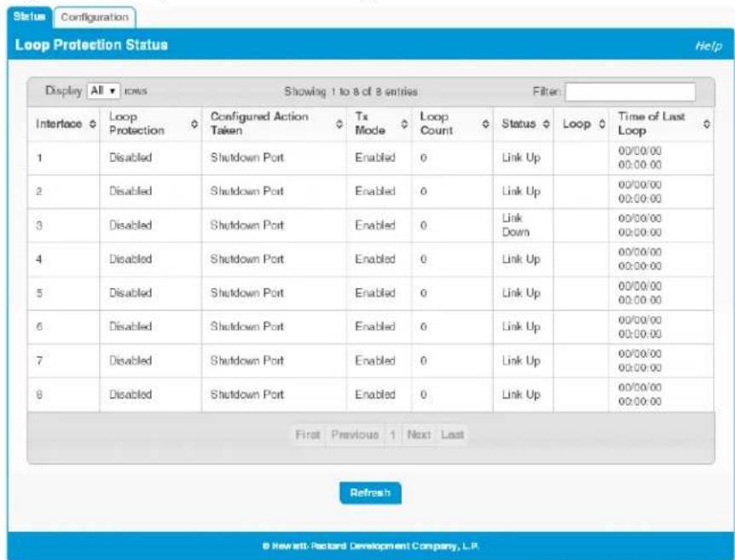Open the Help link
This screenshot has width=735, height=560.
point(709,46)
